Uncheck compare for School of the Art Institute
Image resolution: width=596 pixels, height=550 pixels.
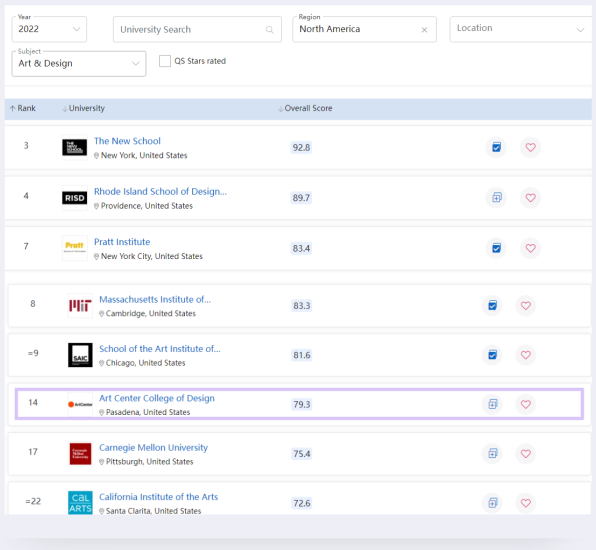click(x=493, y=355)
